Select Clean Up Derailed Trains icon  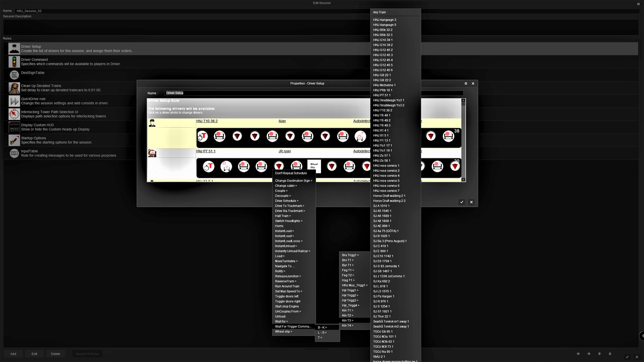point(14,88)
